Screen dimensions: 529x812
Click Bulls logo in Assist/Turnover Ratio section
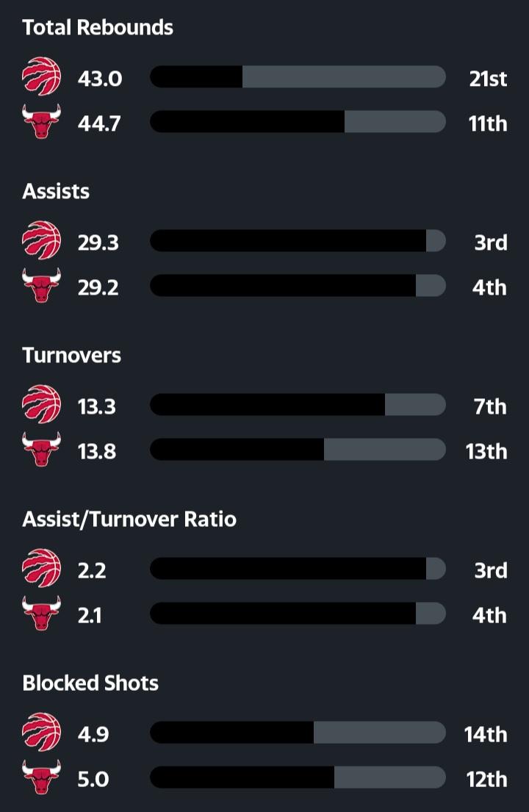(41, 614)
